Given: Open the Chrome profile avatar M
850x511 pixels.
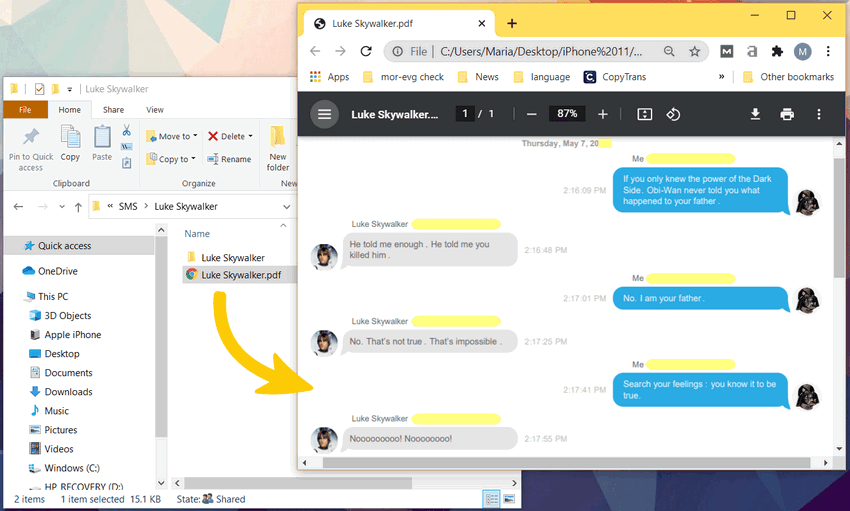Looking at the screenshot, I should point(802,51).
